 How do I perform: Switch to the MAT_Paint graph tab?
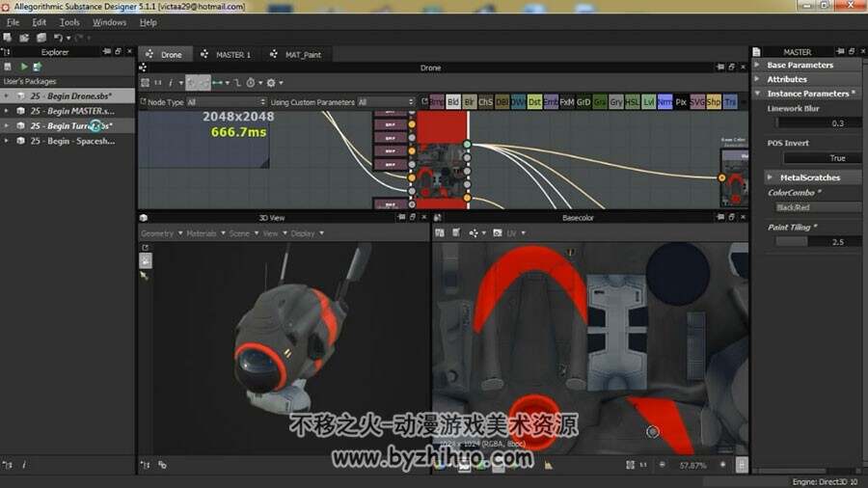tap(296, 54)
